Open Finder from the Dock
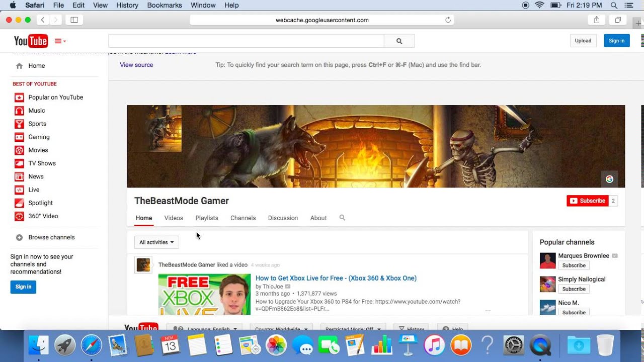The width and height of the screenshot is (644, 362). (x=39, y=345)
